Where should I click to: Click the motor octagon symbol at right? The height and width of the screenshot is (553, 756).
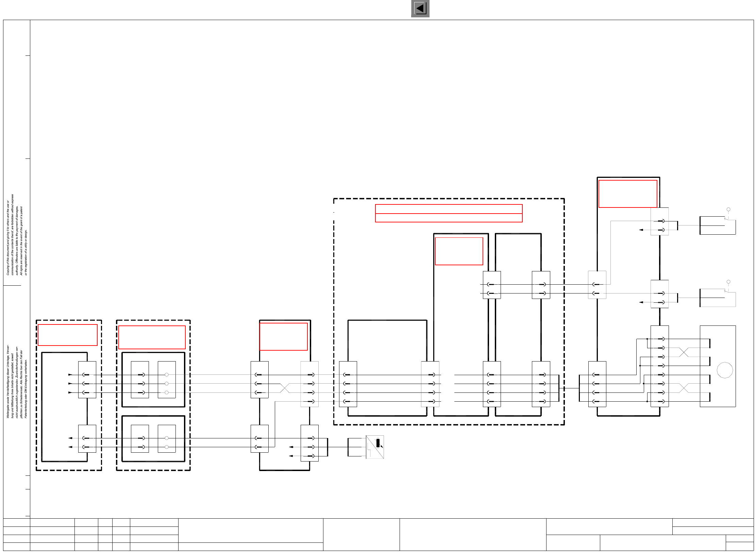click(724, 370)
